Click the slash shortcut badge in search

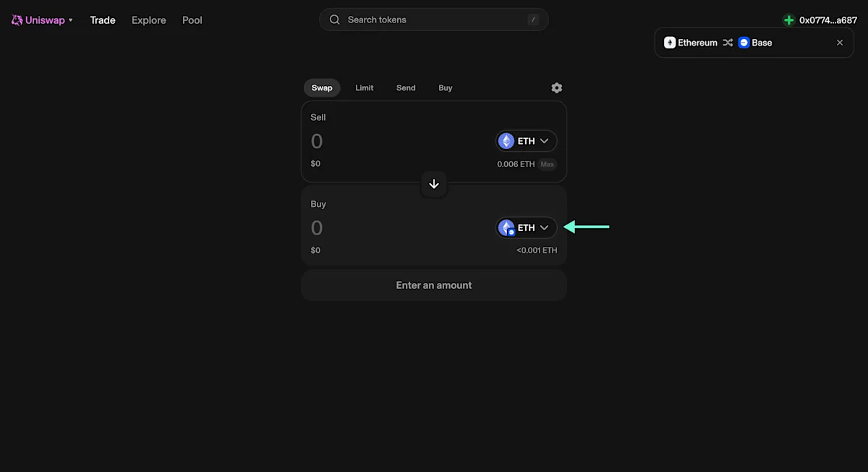point(534,20)
